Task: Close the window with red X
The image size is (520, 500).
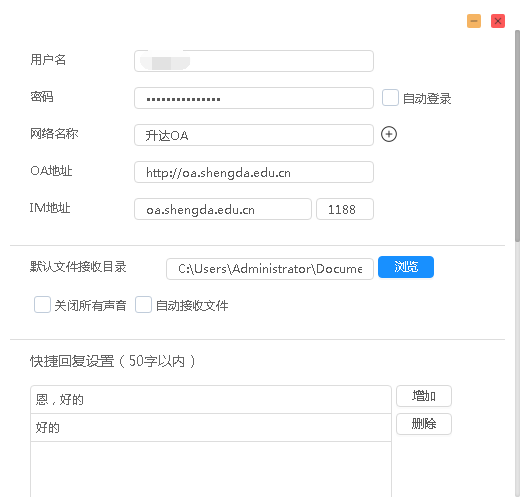Action: (498, 21)
